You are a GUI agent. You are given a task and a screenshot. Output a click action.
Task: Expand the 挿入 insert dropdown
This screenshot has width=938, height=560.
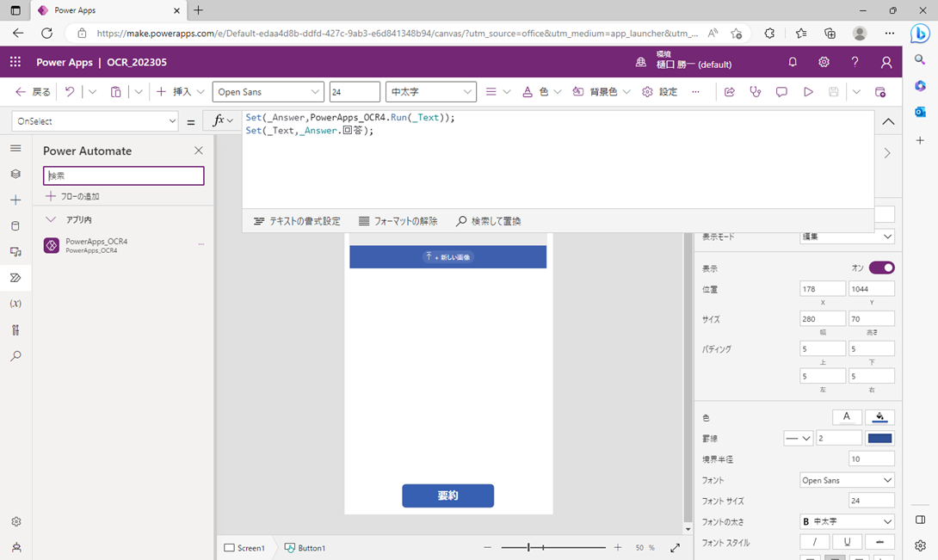201,91
